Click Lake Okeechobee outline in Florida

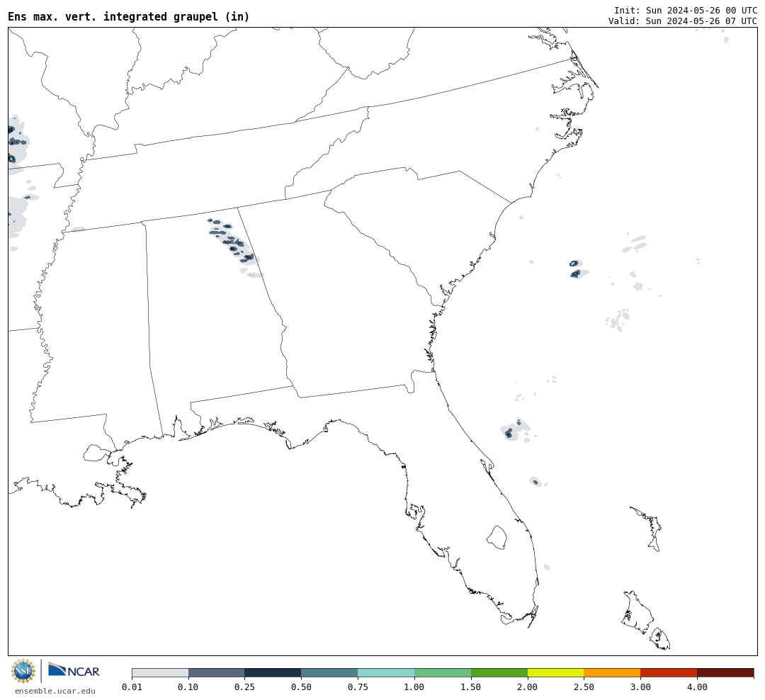497,538
